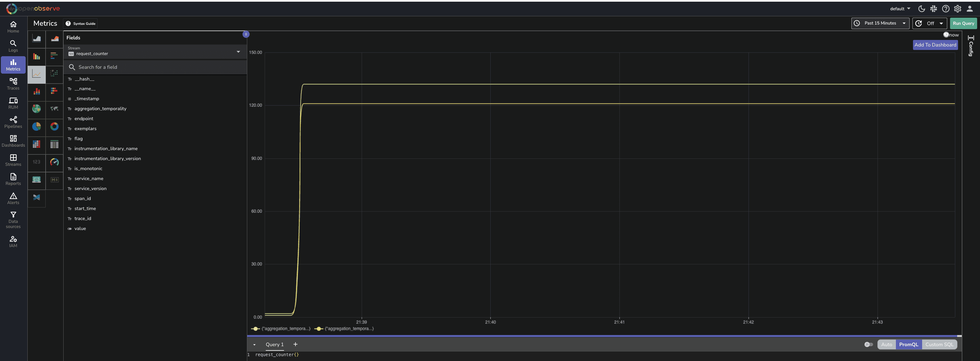Open the Slack community link
Viewport: 980px width, 361px height.
pyautogui.click(x=934, y=8)
